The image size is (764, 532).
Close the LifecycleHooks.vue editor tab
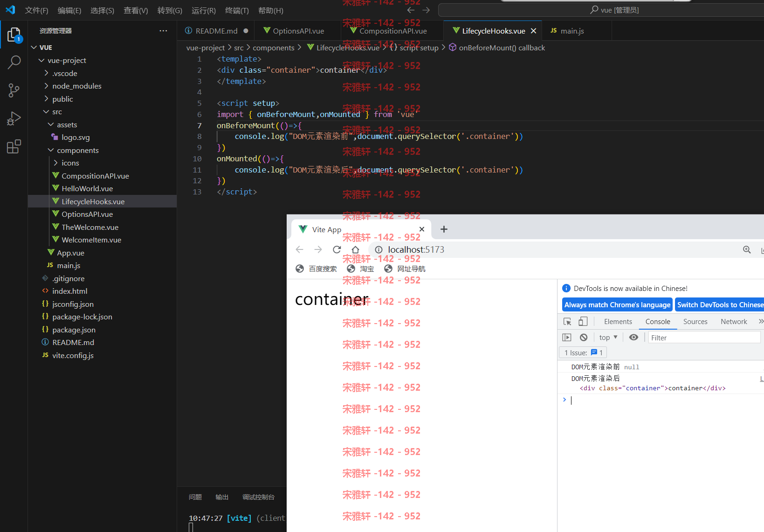[x=534, y=31]
